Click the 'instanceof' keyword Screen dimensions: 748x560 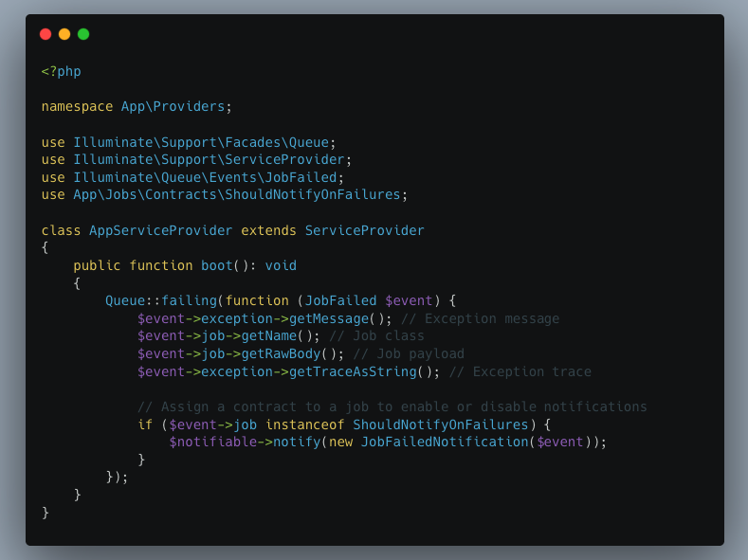tap(305, 425)
